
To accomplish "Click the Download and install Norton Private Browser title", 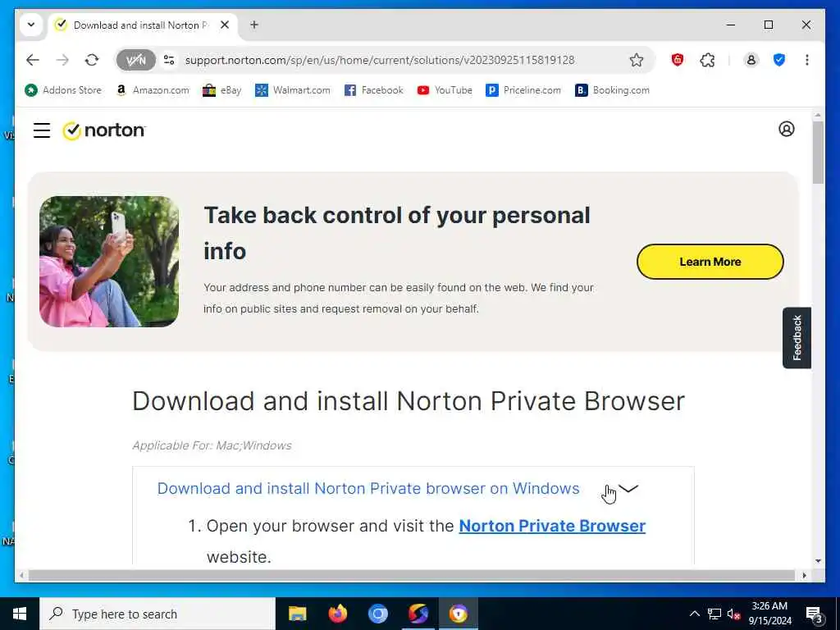I will click(x=409, y=400).
